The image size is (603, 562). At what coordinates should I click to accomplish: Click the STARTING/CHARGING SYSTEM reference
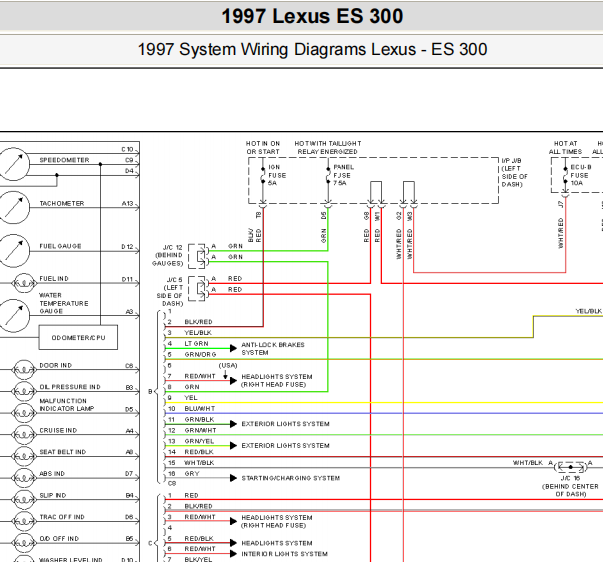(x=291, y=478)
